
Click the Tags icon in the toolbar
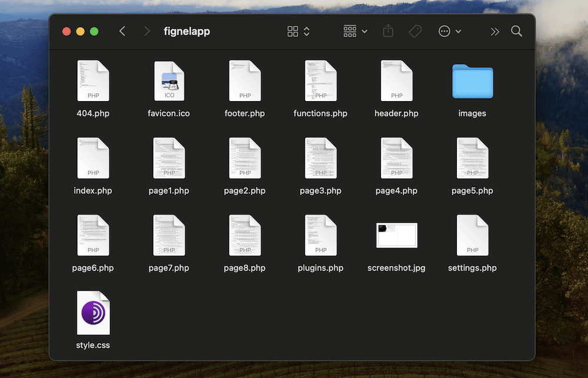coord(415,31)
